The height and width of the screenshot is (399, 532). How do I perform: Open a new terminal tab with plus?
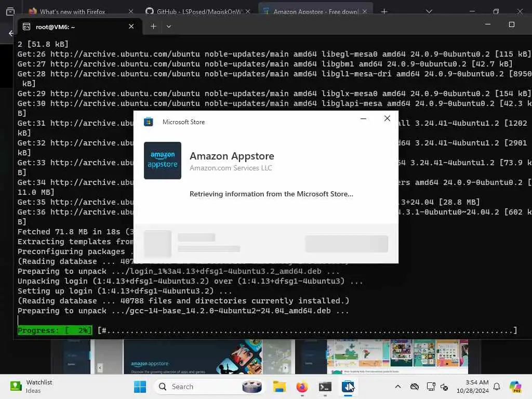point(153,26)
